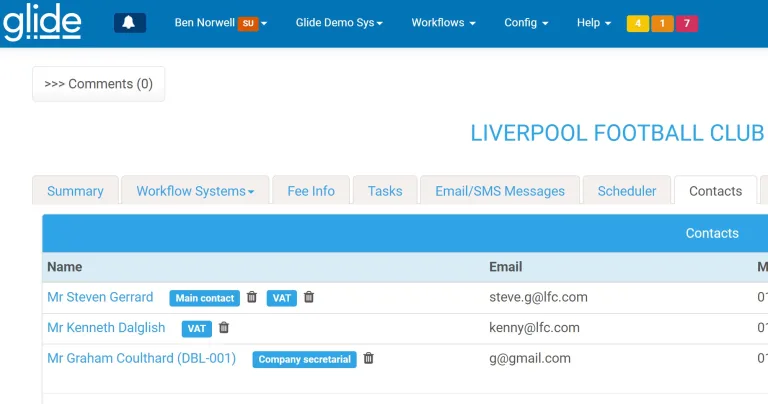The width and height of the screenshot is (768, 404).
Task: Expand the Config menu
Action: point(526,23)
